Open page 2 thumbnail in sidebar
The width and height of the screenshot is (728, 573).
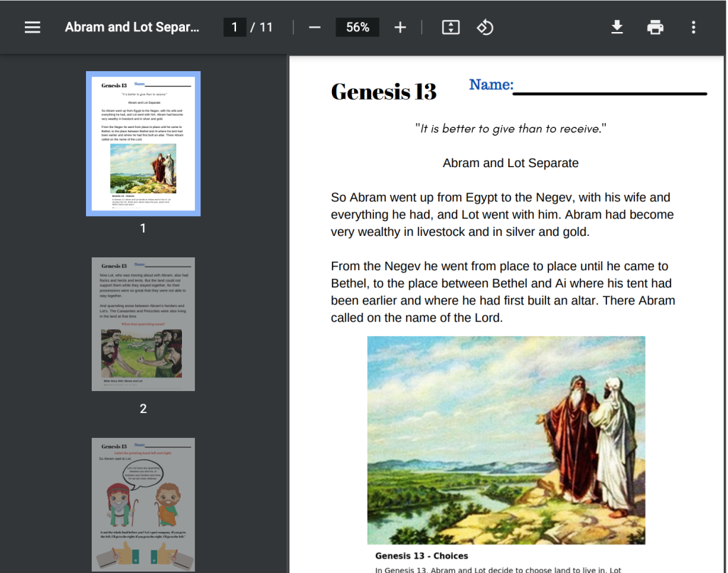(143, 324)
